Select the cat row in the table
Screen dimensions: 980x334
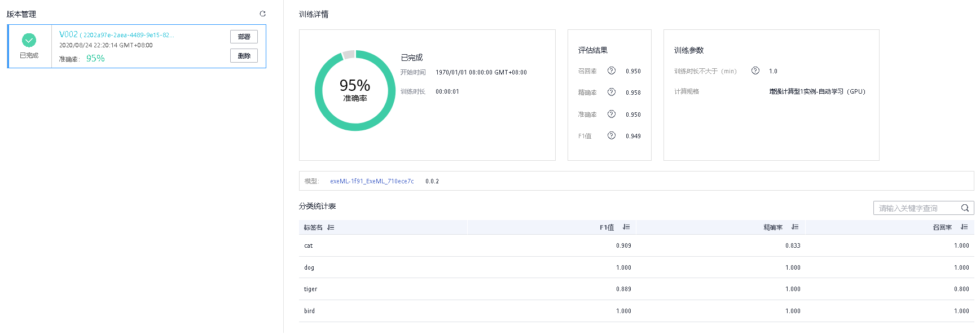coord(636,245)
